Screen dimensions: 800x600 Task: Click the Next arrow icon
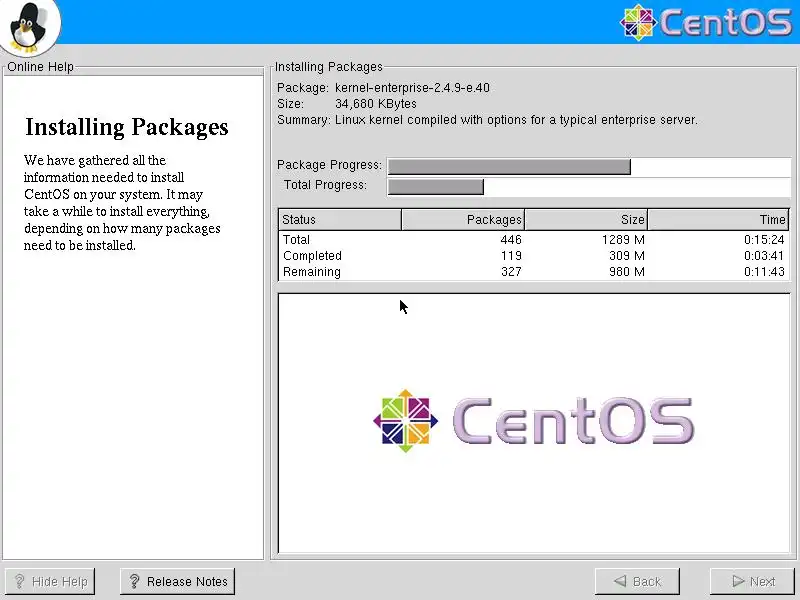click(738, 581)
